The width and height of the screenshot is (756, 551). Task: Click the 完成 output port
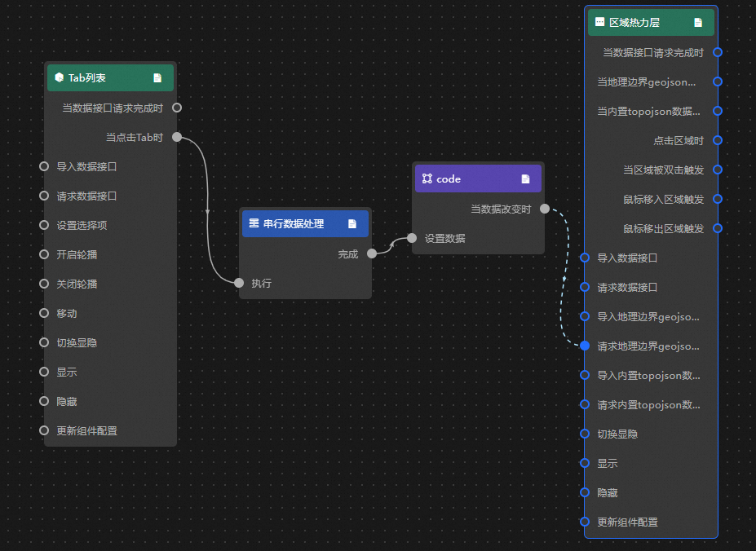click(372, 253)
